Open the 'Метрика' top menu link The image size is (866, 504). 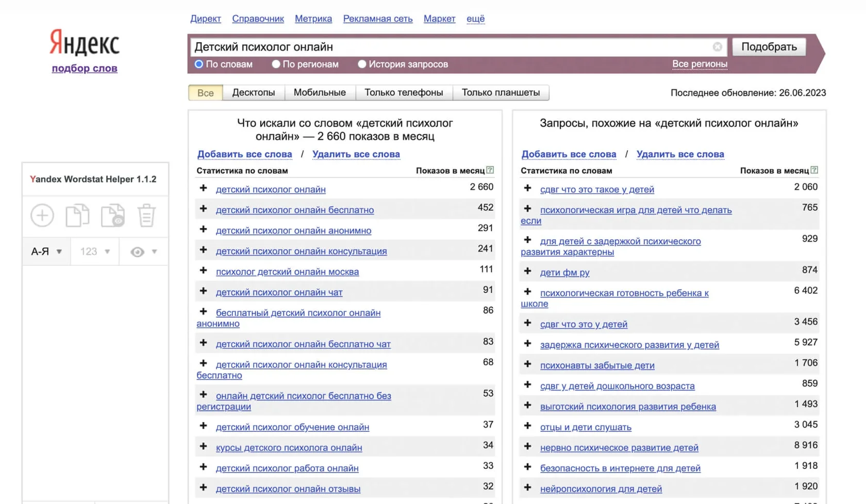coord(313,19)
